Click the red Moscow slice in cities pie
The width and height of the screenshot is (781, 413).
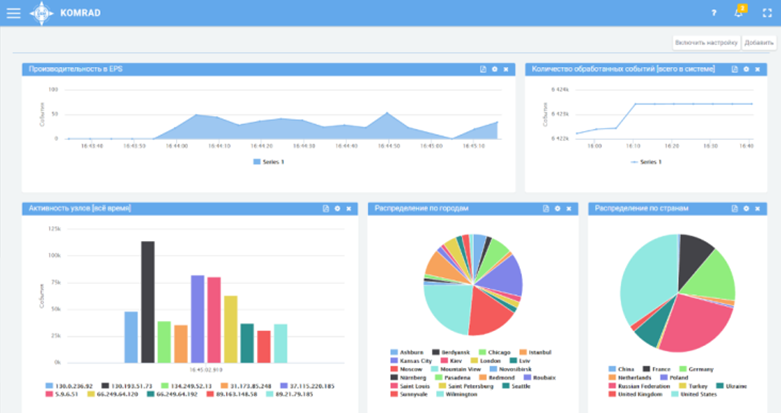(x=488, y=311)
